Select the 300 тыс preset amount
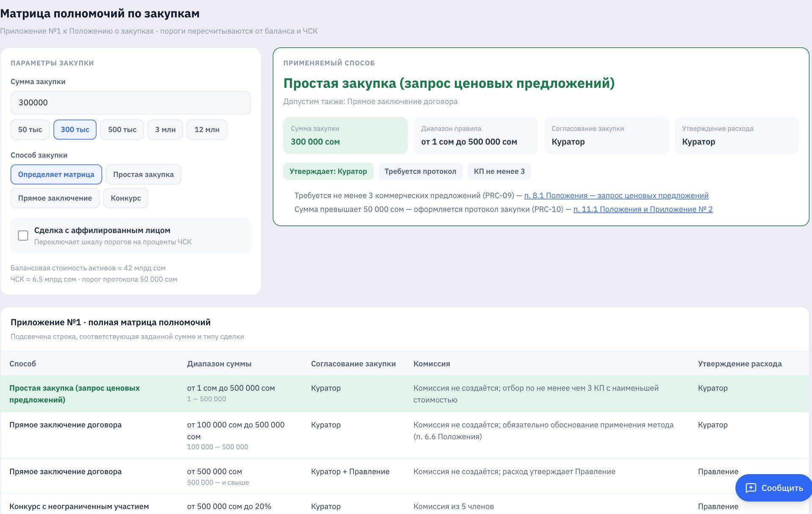 tap(75, 129)
